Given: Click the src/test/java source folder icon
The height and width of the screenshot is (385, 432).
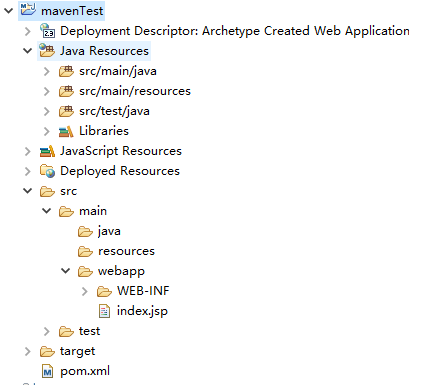Looking at the screenshot, I should pyautogui.click(x=66, y=111).
